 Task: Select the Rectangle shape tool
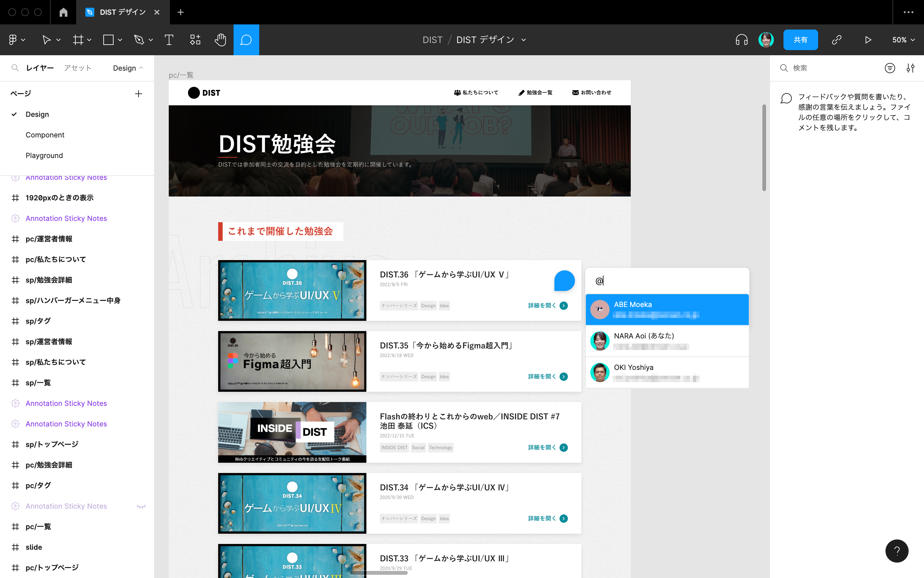(108, 40)
